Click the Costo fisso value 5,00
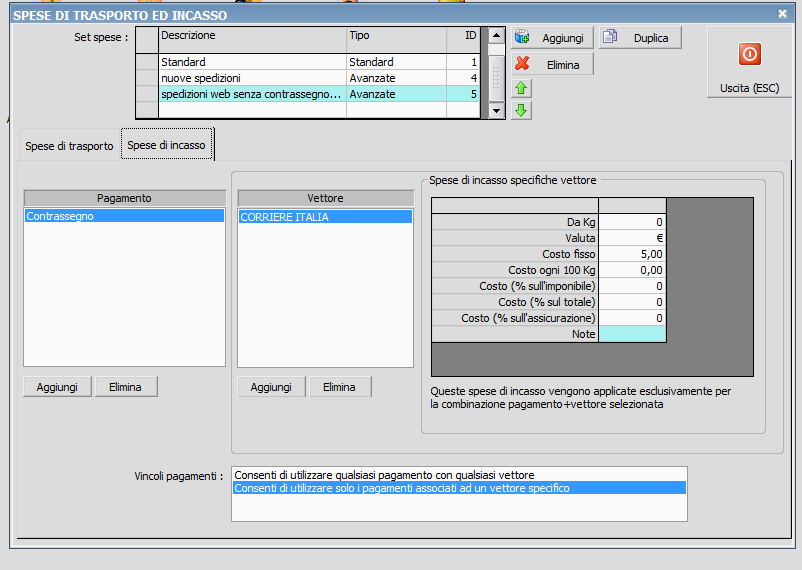The image size is (802, 570). click(632, 254)
